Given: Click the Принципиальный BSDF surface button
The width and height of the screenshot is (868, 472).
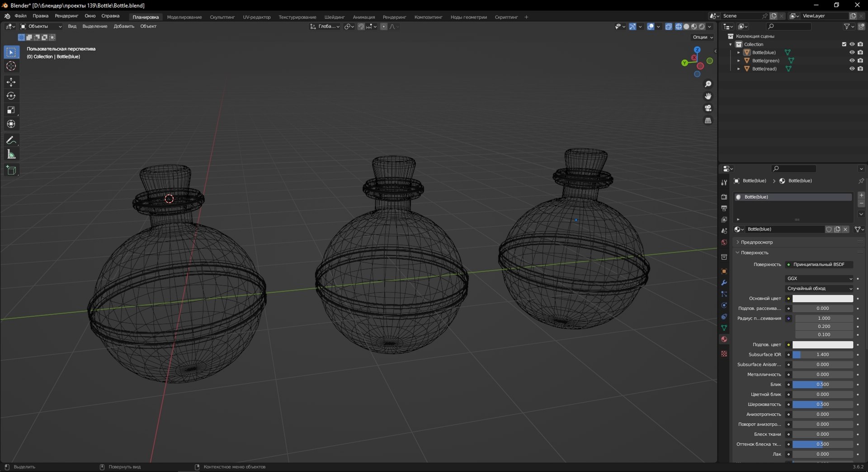Looking at the screenshot, I should (x=819, y=264).
